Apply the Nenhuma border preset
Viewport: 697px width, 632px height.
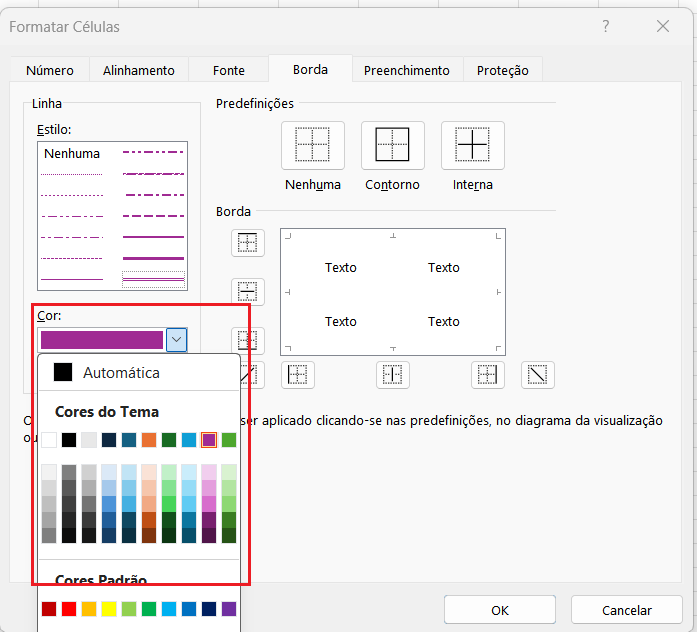[313, 146]
